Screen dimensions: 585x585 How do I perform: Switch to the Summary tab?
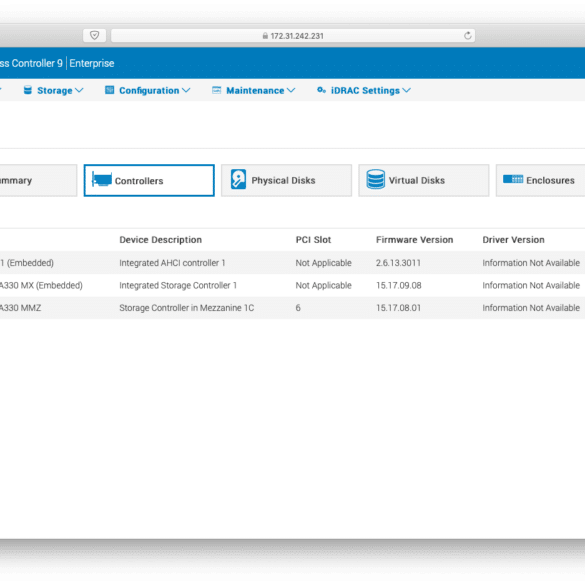38,180
